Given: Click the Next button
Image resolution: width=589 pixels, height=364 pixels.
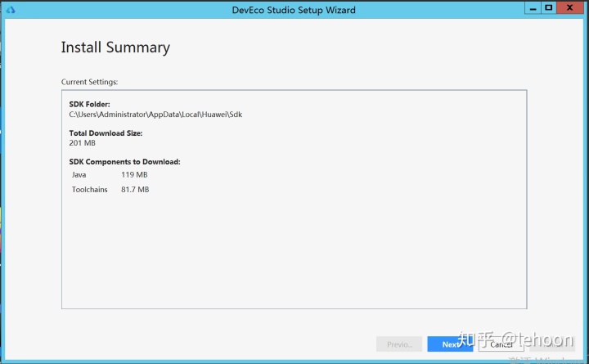Looking at the screenshot, I should 450,344.
